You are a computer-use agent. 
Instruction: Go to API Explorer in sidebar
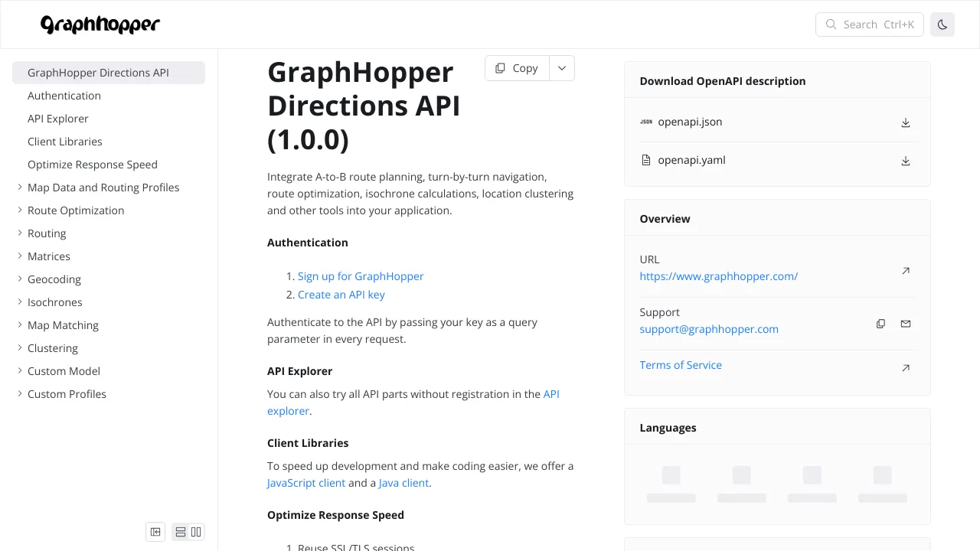pos(109,119)
